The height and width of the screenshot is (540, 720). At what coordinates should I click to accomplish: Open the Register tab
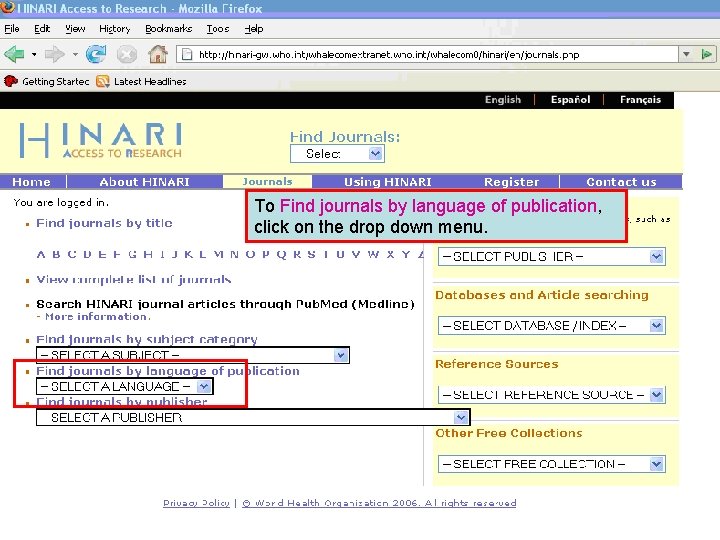tap(512, 182)
